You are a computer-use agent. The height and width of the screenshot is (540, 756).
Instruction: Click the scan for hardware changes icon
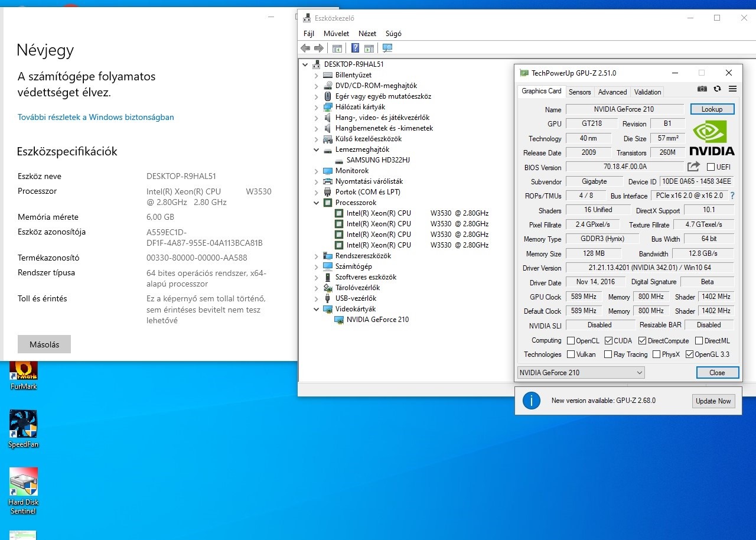tap(387, 48)
